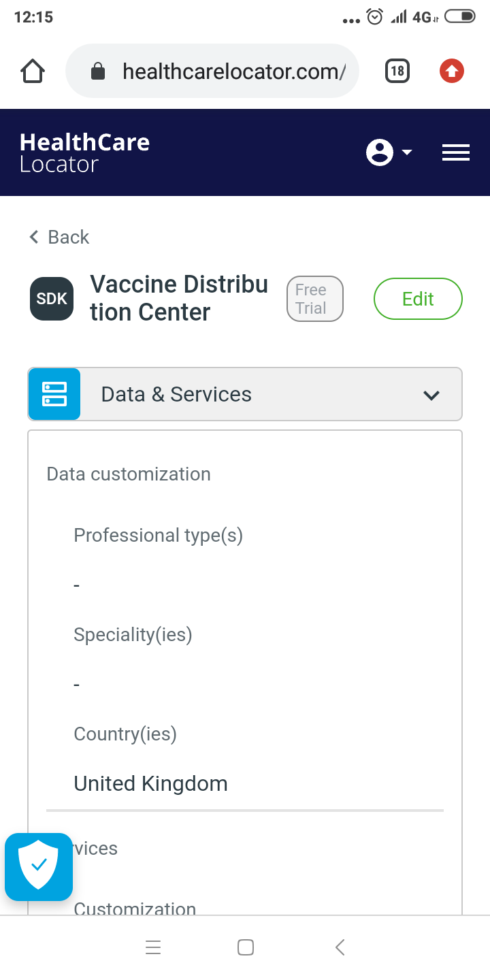Go back using the Back link

(60, 237)
